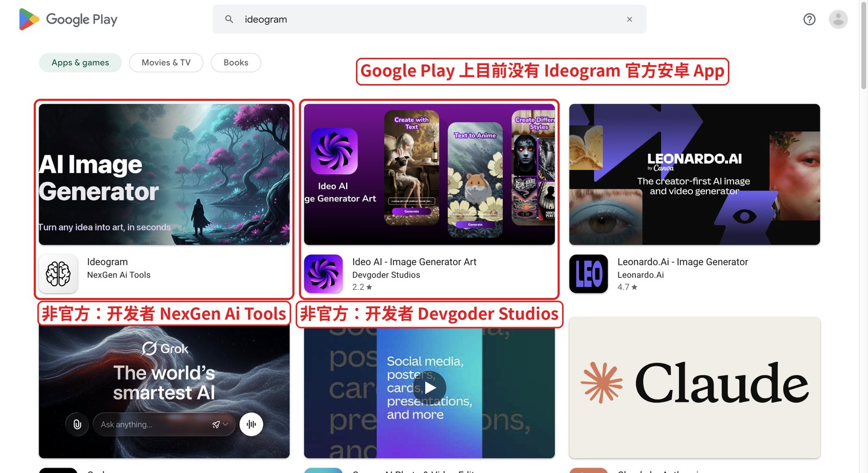Screen dimensions: 868x473
Task: Click the Ideogram brain app icon
Action: [x=58, y=273]
